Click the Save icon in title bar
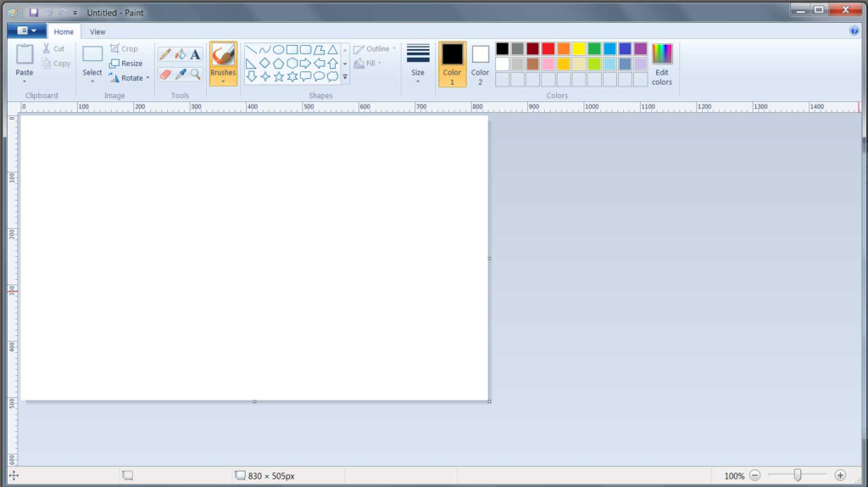 [33, 13]
